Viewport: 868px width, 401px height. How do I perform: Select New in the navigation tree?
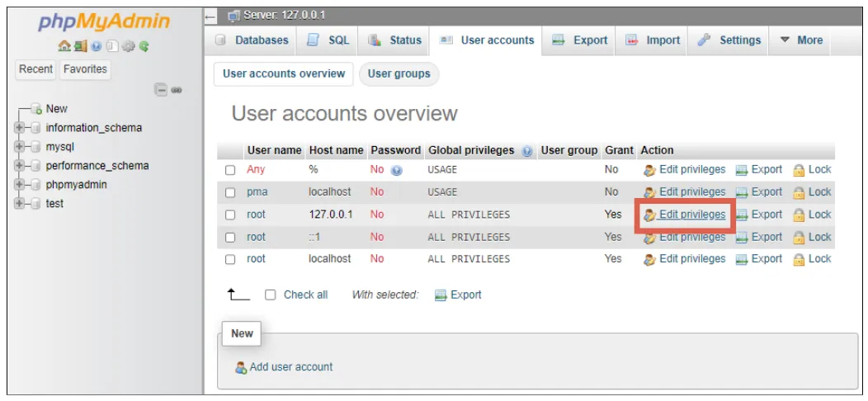[56, 109]
